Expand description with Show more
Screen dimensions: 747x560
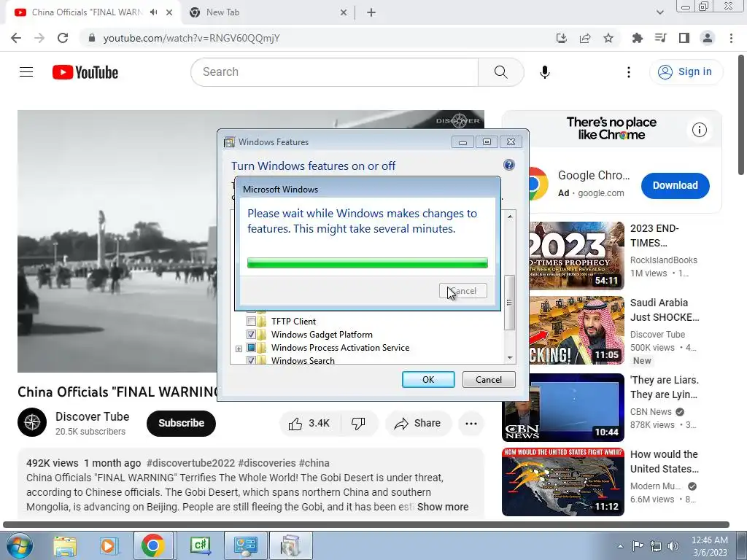[443, 507]
